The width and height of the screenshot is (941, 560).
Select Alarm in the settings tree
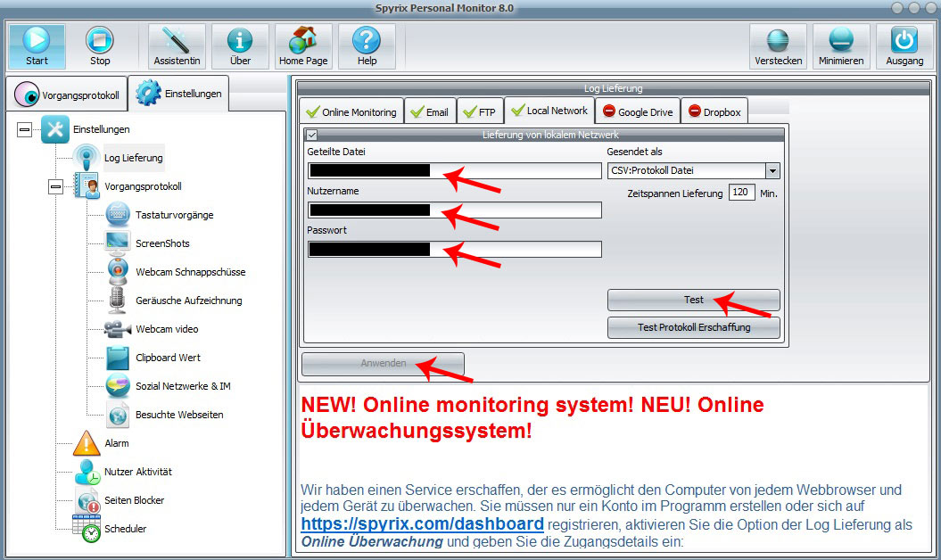click(117, 443)
